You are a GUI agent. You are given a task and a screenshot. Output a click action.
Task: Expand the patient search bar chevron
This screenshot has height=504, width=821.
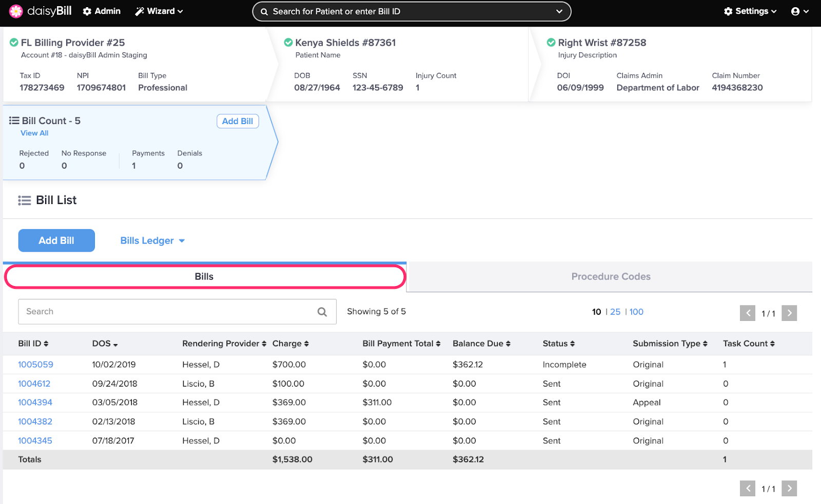tap(559, 11)
